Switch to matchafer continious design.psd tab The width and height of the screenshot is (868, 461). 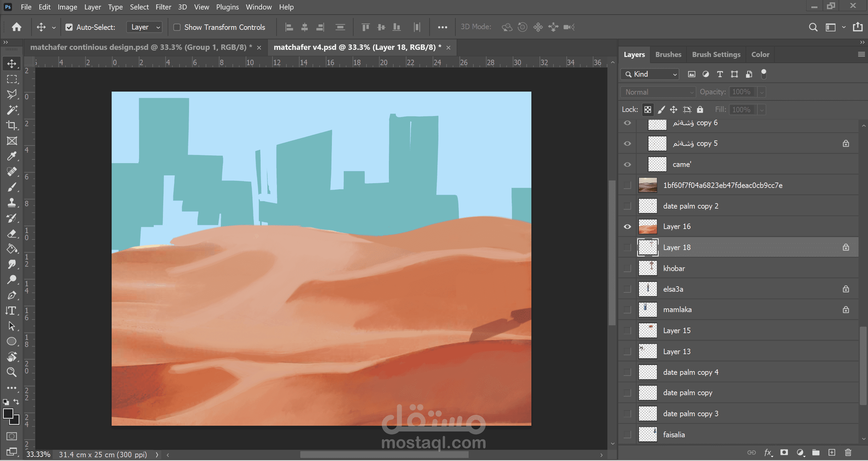pyautogui.click(x=141, y=47)
